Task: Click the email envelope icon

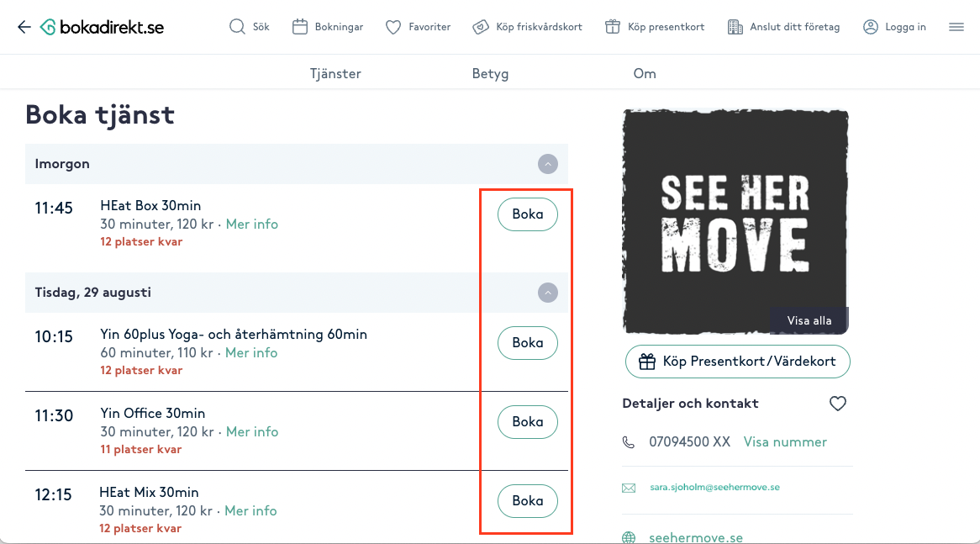Action: [629, 488]
